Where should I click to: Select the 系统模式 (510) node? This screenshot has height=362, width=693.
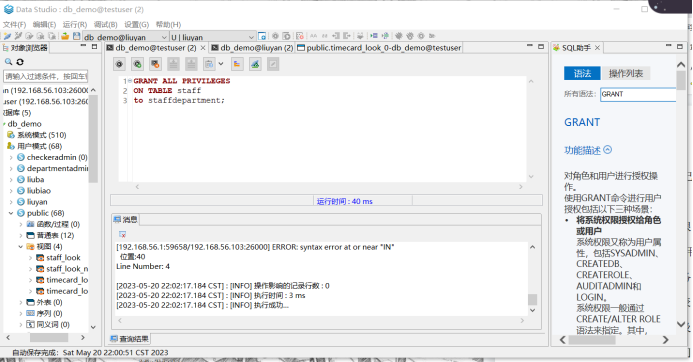[38, 135]
